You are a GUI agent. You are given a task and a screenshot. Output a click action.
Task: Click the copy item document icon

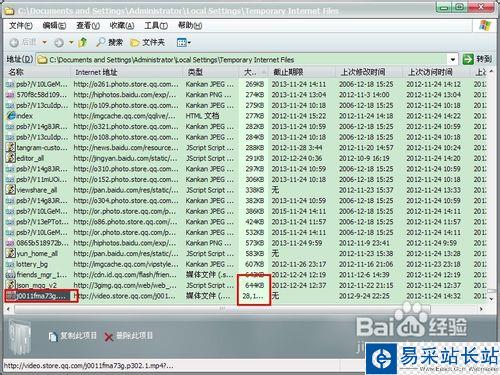click(53, 337)
